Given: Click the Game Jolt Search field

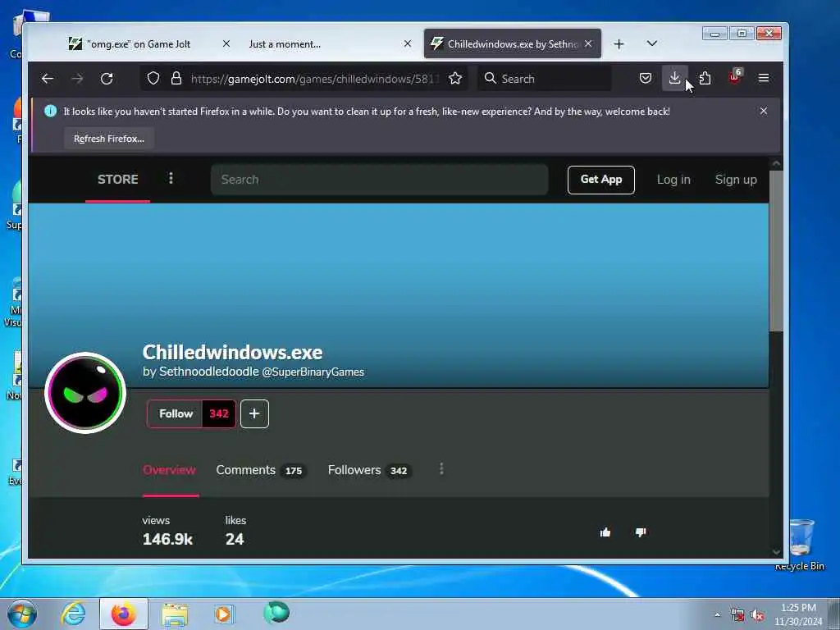Looking at the screenshot, I should click(x=379, y=180).
